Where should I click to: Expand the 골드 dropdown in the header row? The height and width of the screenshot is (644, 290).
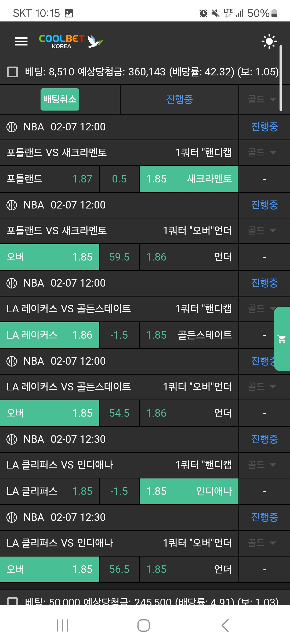[262, 99]
